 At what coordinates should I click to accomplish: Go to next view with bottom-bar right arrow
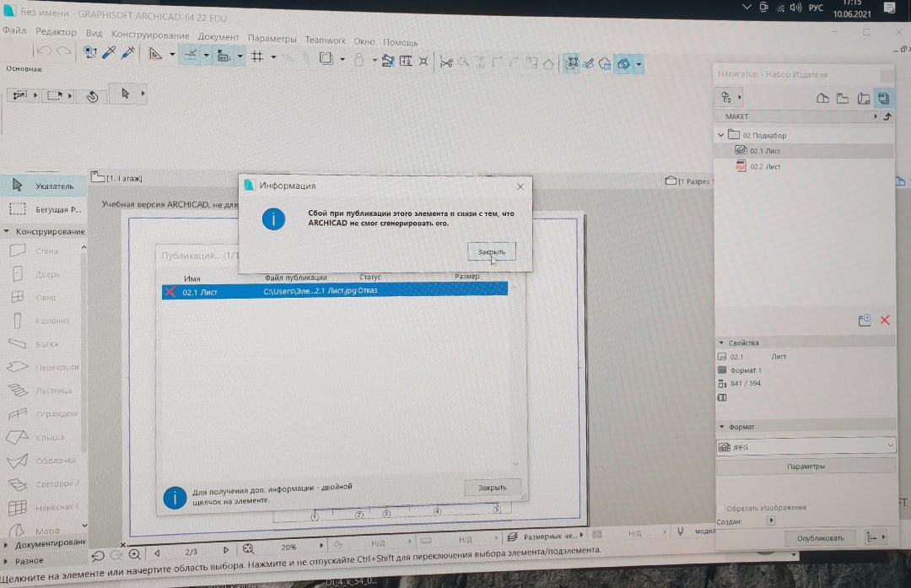[226, 550]
